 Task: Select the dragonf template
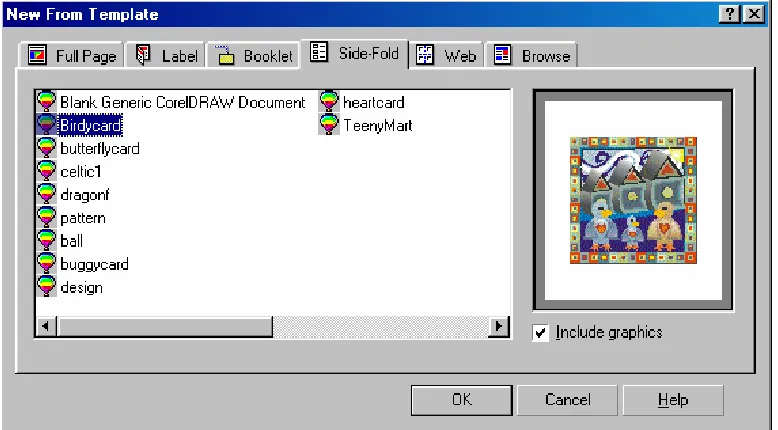point(84,195)
